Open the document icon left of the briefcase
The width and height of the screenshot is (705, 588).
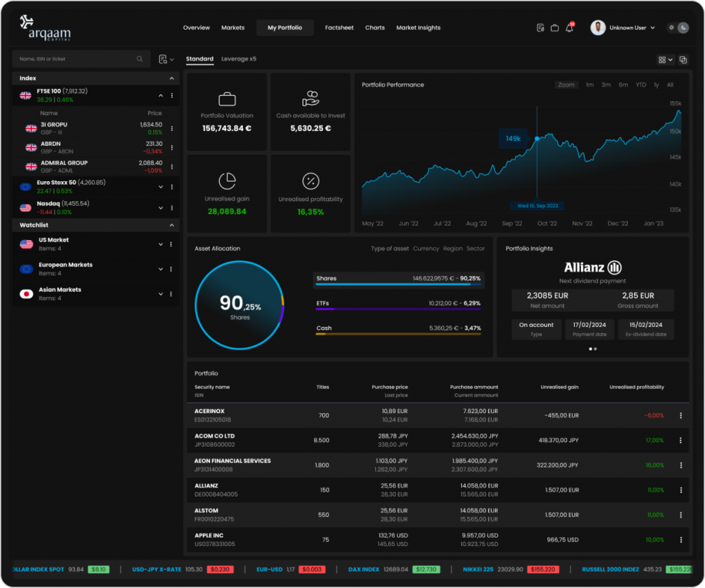pyautogui.click(x=540, y=28)
